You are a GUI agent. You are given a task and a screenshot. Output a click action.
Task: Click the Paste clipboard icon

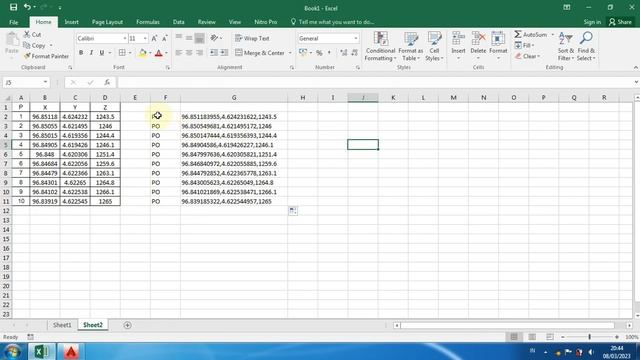12,40
